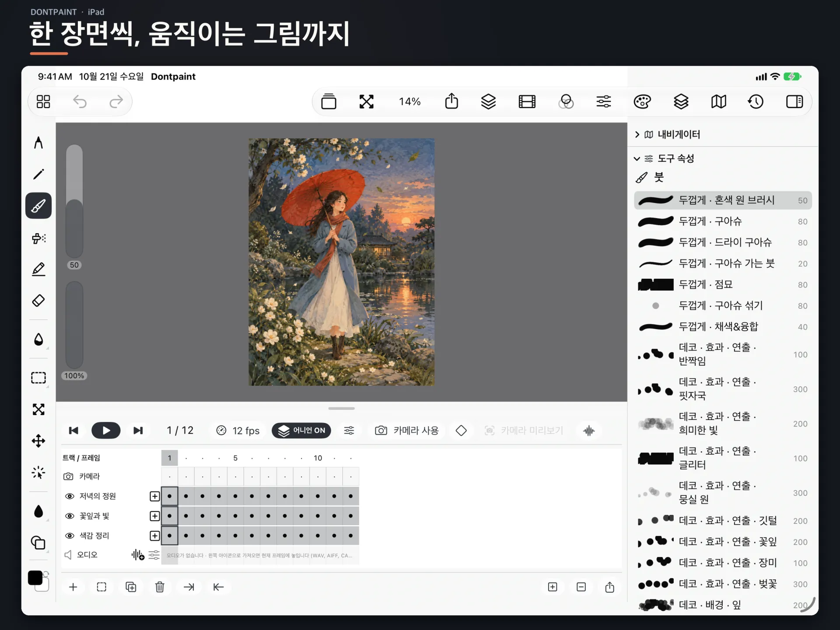This screenshot has height=630, width=840.
Task: Hide the 저녁의 정원 track
Action: (69, 496)
